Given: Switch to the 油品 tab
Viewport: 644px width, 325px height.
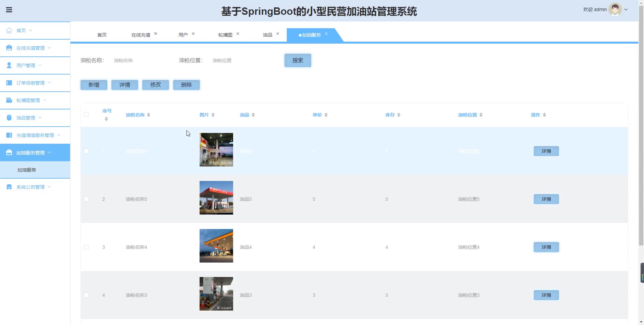Looking at the screenshot, I should 268,35.
